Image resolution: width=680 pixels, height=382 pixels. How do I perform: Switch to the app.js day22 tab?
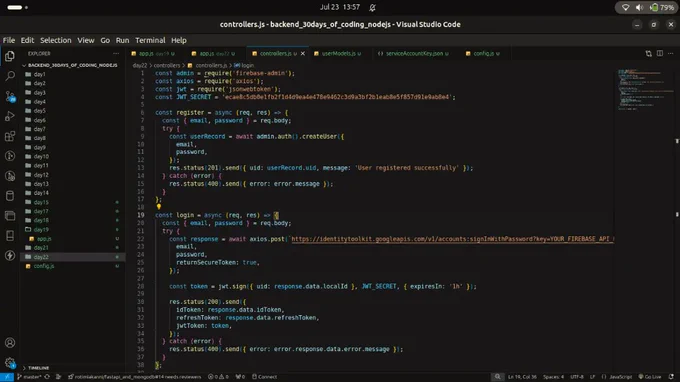tap(217, 53)
